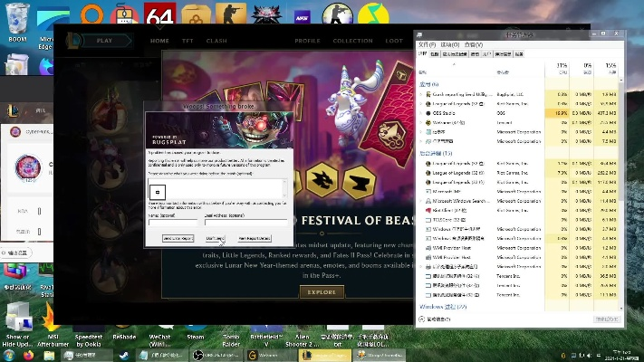Click the Task Manager vertical scrollbar
This screenshot has width=644, height=362.
click(x=620, y=193)
